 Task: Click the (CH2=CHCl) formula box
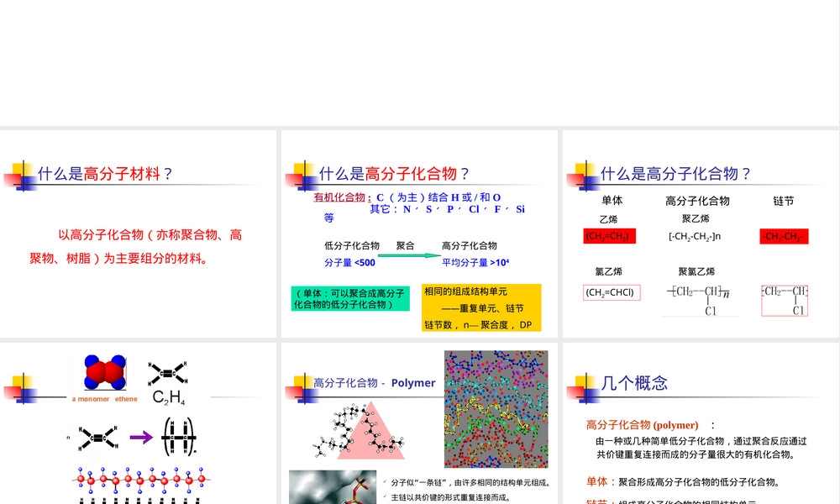click(x=612, y=292)
